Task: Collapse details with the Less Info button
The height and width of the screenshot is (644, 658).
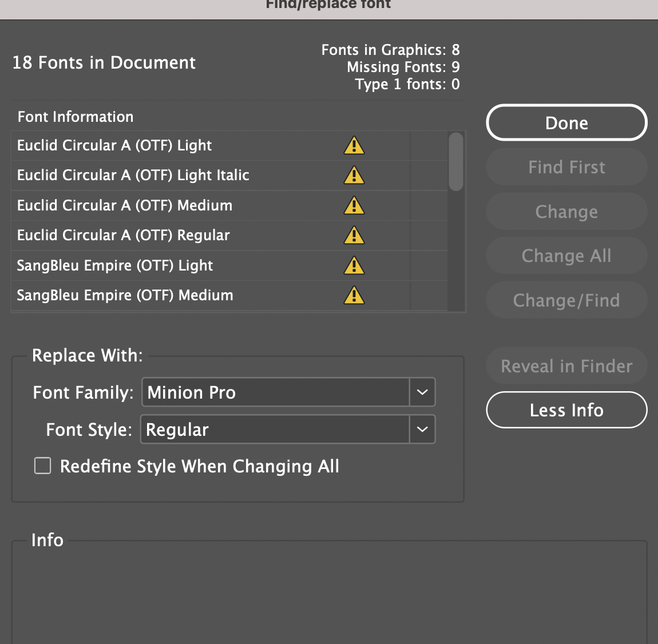Action: [x=566, y=410]
